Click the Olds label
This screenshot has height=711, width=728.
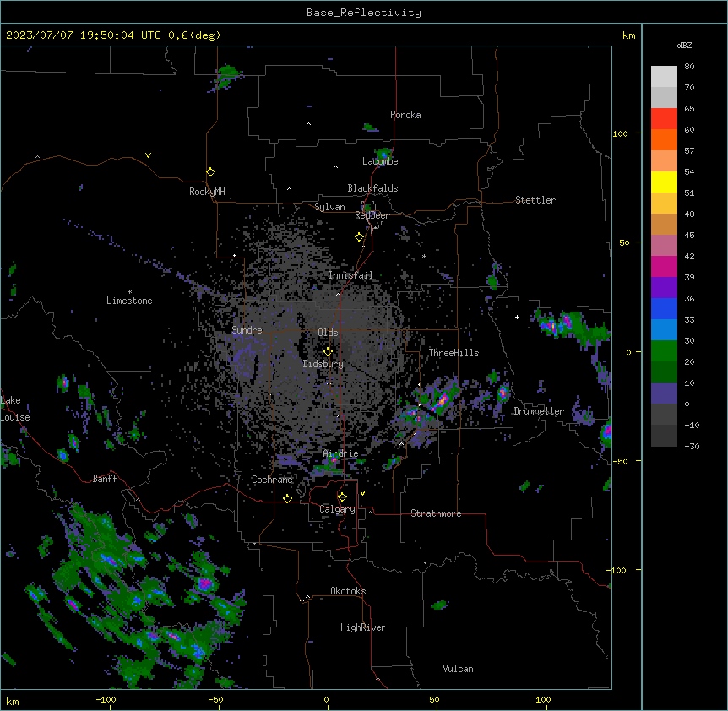[x=328, y=333]
